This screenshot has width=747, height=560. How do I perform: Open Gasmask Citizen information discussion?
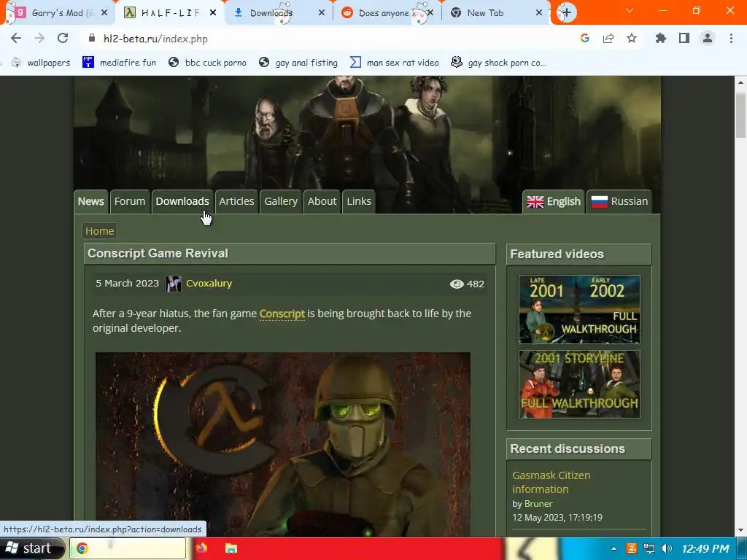(x=551, y=482)
